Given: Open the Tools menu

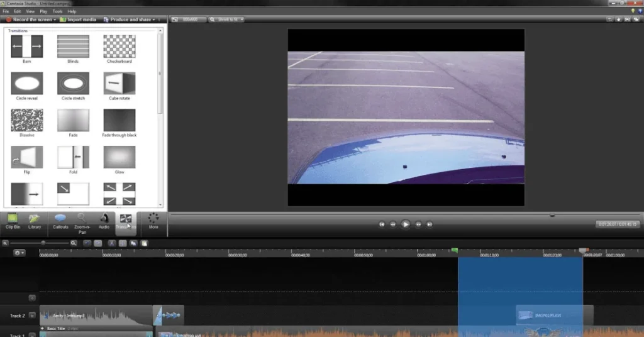Looking at the screenshot, I should coord(57,11).
